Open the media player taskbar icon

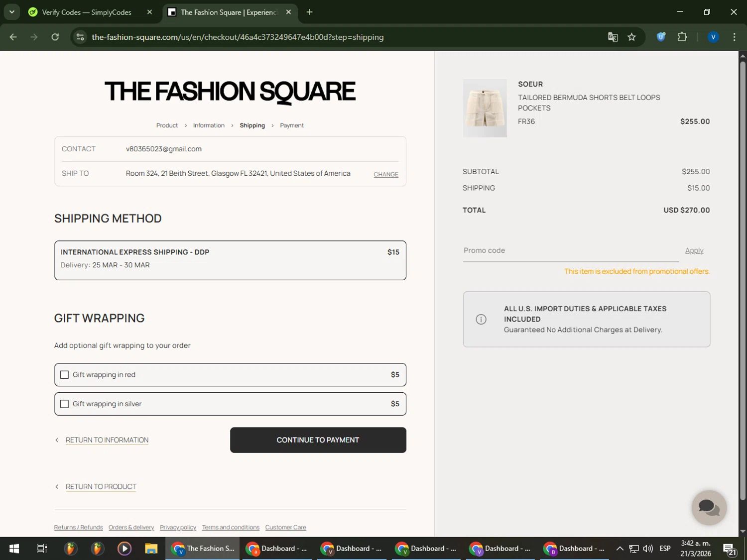pos(124,549)
